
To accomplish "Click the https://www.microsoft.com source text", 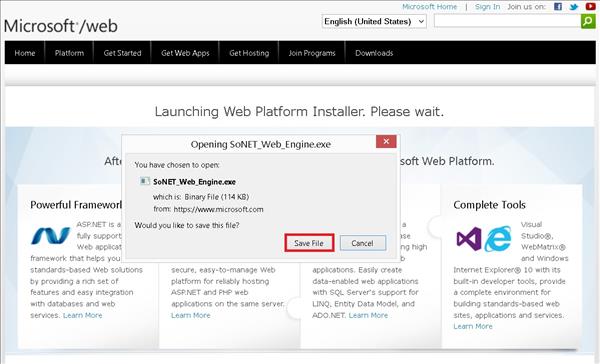I will (218, 209).
